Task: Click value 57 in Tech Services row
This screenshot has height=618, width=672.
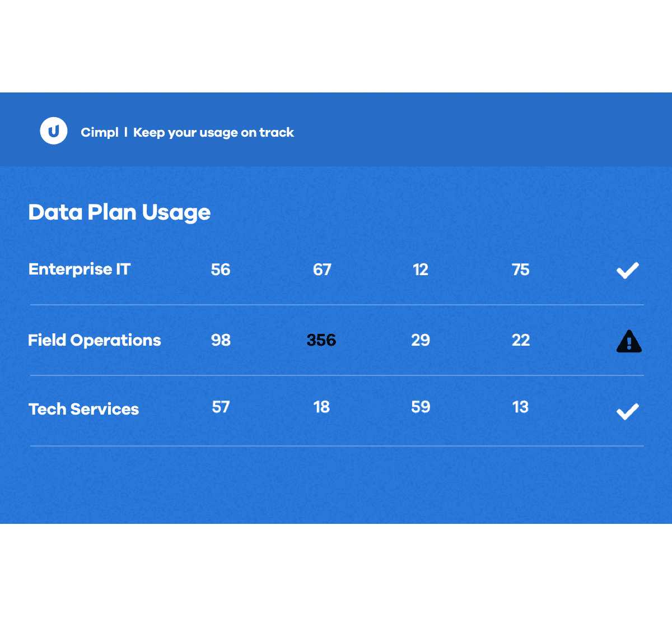Action: pyautogui.click(x=221, y=407)
